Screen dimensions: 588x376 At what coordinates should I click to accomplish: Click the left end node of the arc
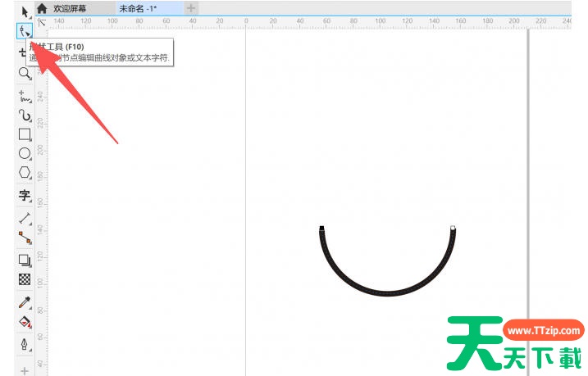(x=321, y=228)
